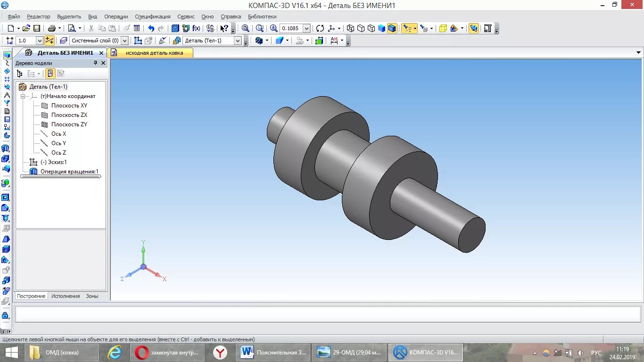Select Плоскость XY in model tree

[69, 106]
